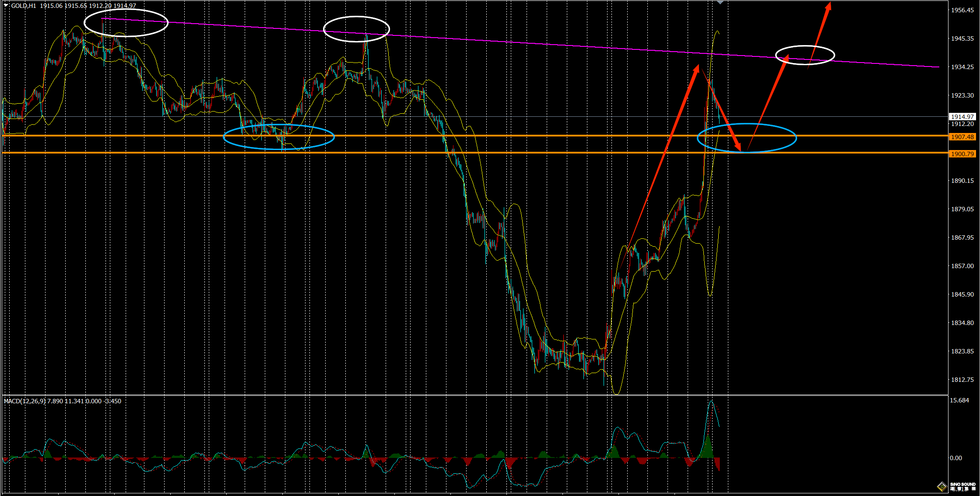The height and width of the screenshot is (496, 980).
Task: Click the MACD(12,26,9) indicator label
Action: 25,401
